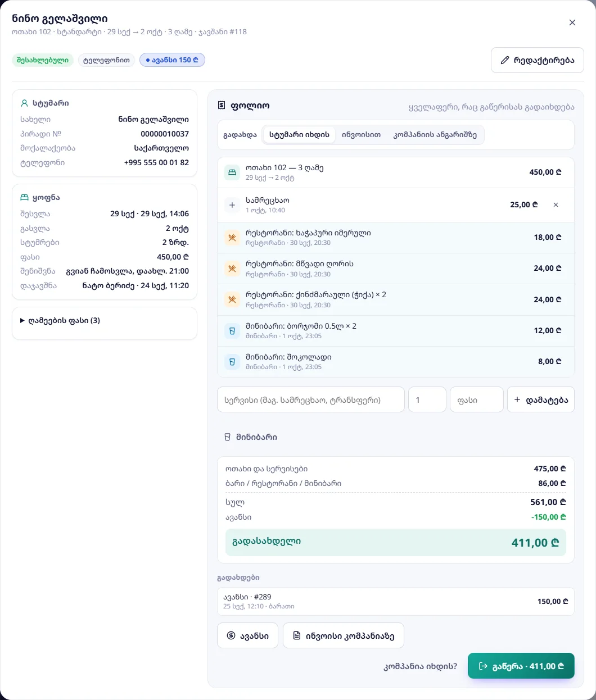This screenshot has height=700, width=596.
Task: Click the note გვიან ჩამოსვლა, დაახლ. 21:00
Action: click(128, 271)
